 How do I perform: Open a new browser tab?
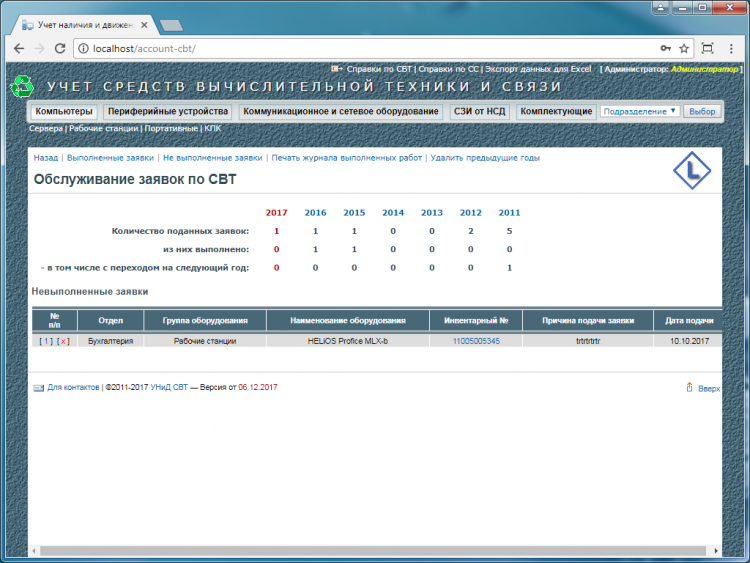point(171,25)
